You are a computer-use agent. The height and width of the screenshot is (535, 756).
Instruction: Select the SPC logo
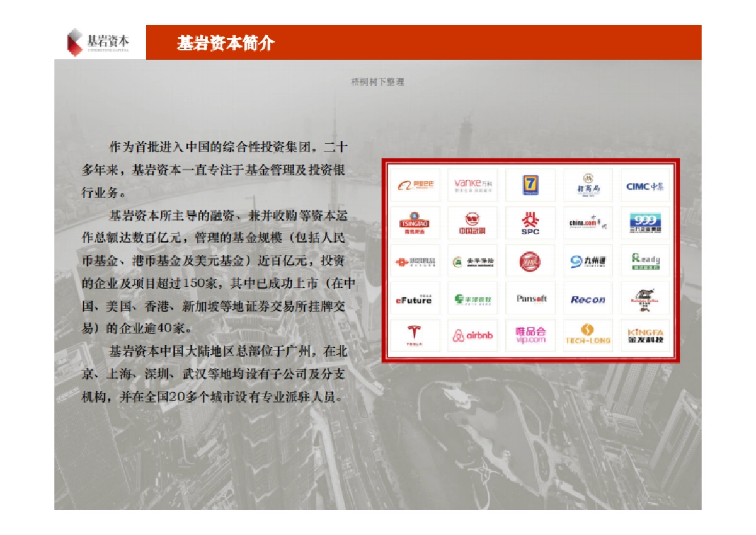click(529, 222)
